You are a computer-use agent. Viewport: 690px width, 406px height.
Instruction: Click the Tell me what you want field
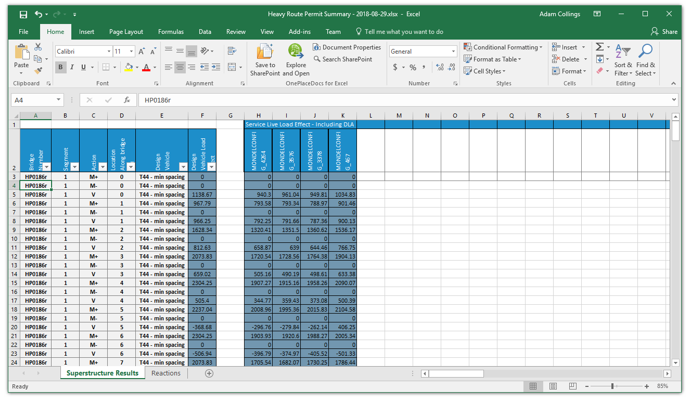[403, 32]
